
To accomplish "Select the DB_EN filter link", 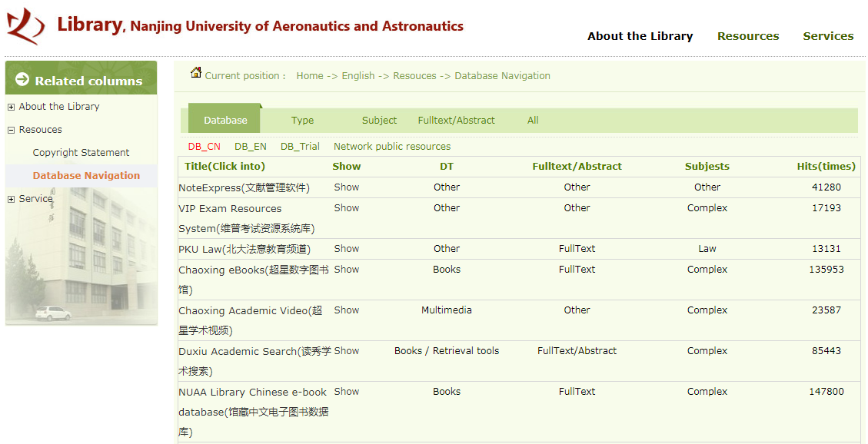I will (x=249, y=146).
